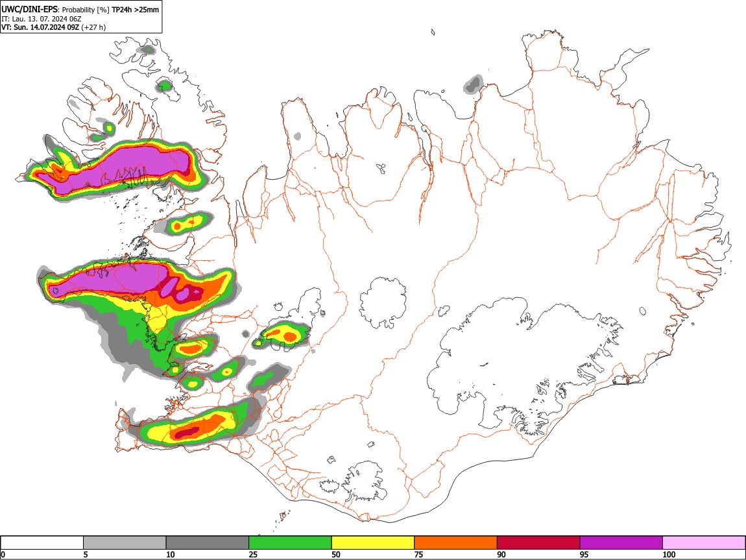Click the orange 75–90% legend swatch

click(x=456, y=542)
